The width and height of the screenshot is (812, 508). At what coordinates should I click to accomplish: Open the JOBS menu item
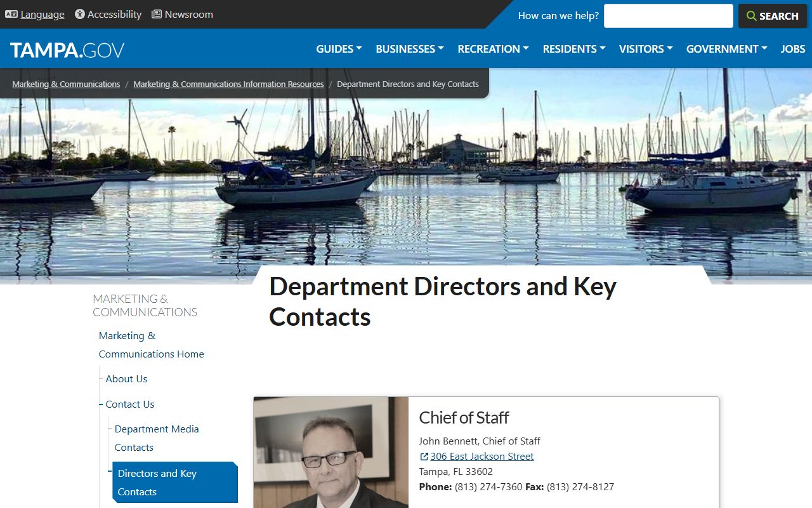click(793, 49)
